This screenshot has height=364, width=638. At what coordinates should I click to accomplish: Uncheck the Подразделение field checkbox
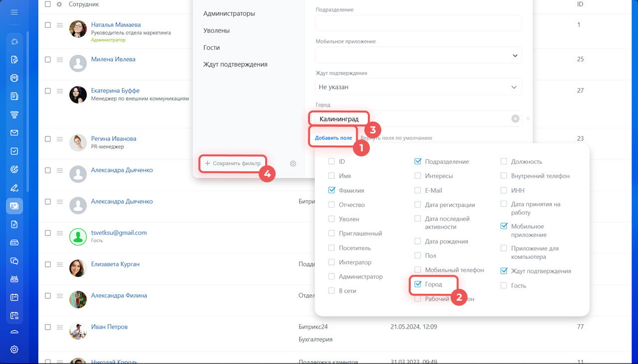click(418, 161)
